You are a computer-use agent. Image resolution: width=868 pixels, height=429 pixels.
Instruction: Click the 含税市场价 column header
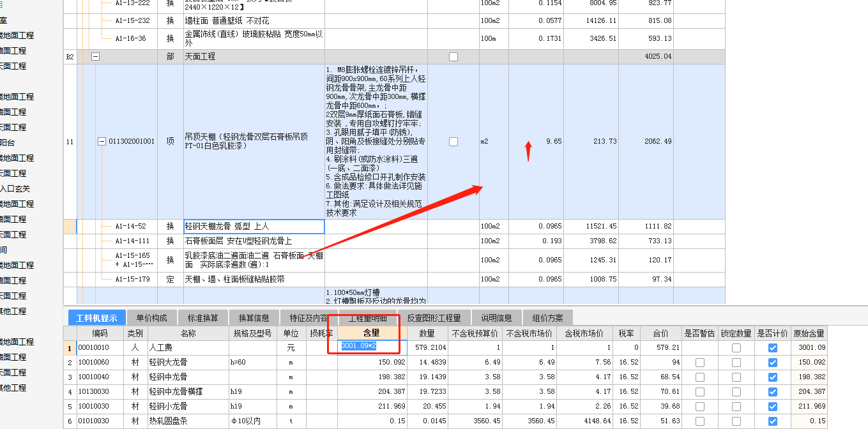pyautogui.click(x=584, y=333)
